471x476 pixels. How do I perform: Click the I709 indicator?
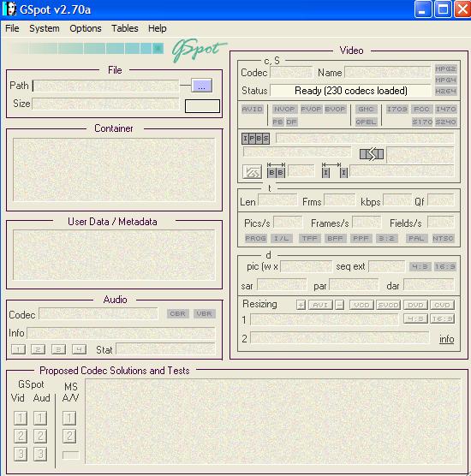(396, 109)
